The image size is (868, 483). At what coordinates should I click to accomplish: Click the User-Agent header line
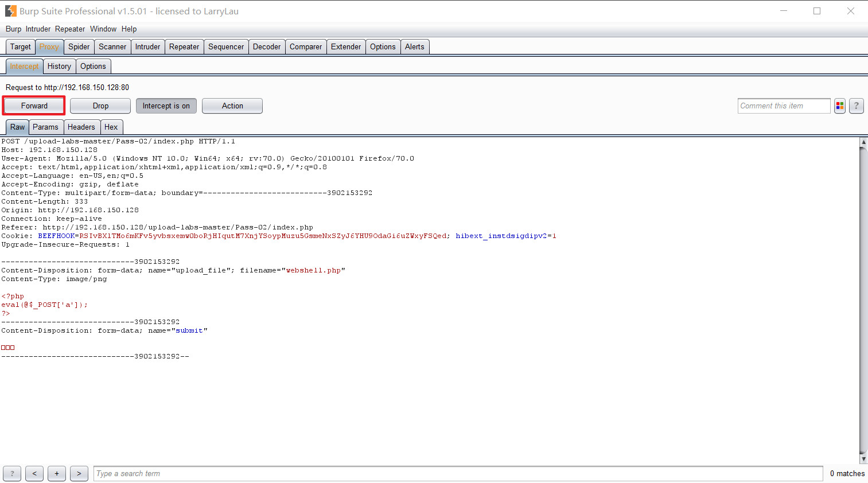tap(208, 158)
